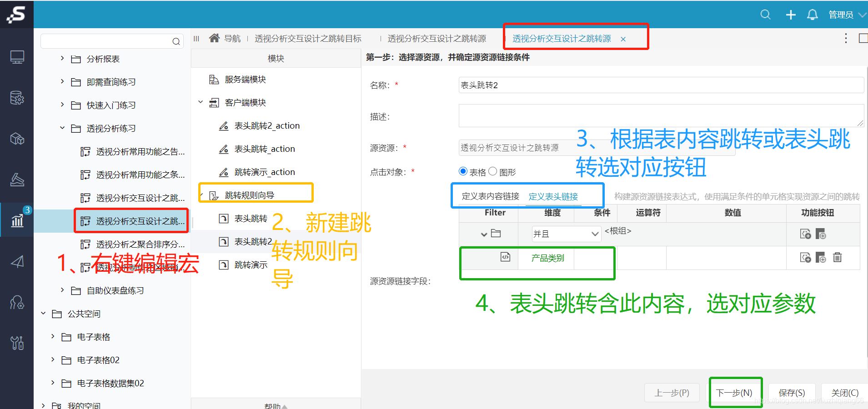Collapse the 透视分析练习 folder
The height and width of the screenshot is (409, 868).
tap(62, 128)
